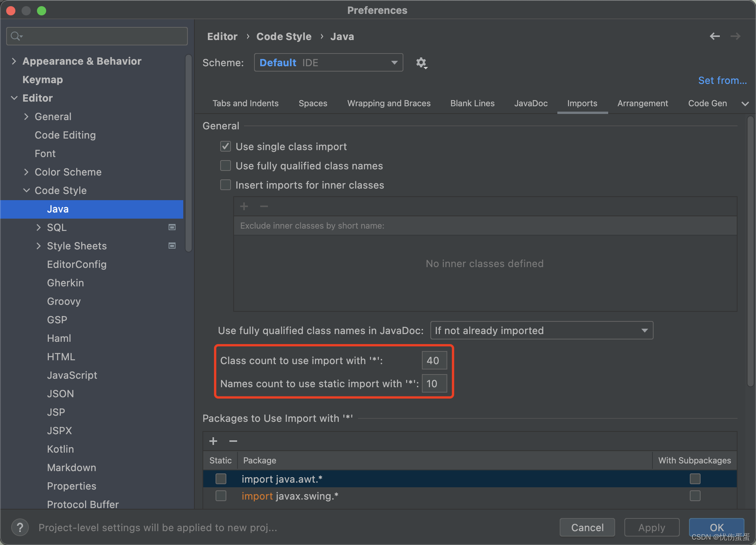Image resolution: width=756 pixels, height=545 pixels.
Task: Open the Scheme dropdown
Action: [328, 63]
